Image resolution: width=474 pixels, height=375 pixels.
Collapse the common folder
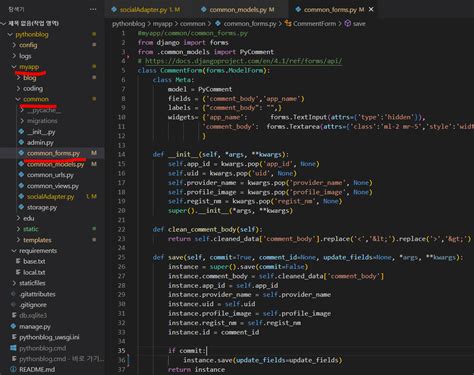pos(36,99)
